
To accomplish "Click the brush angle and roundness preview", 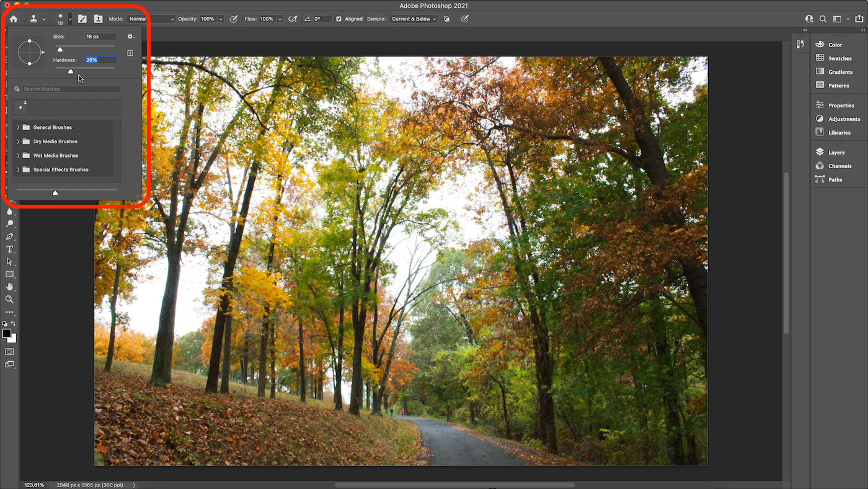I will tap(29, 52).
